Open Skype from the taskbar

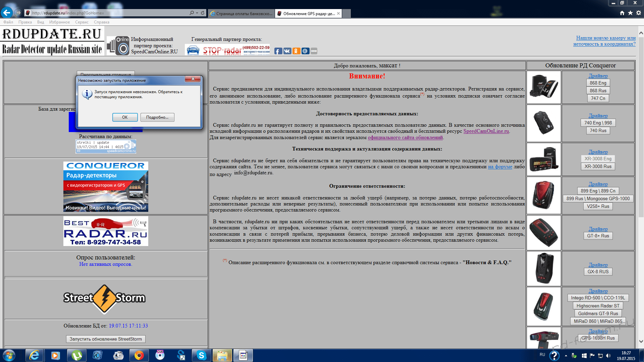(x=201, y=355)
